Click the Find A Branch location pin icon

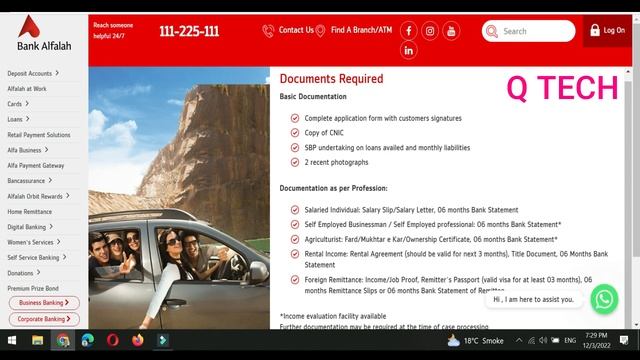[320, 31]
